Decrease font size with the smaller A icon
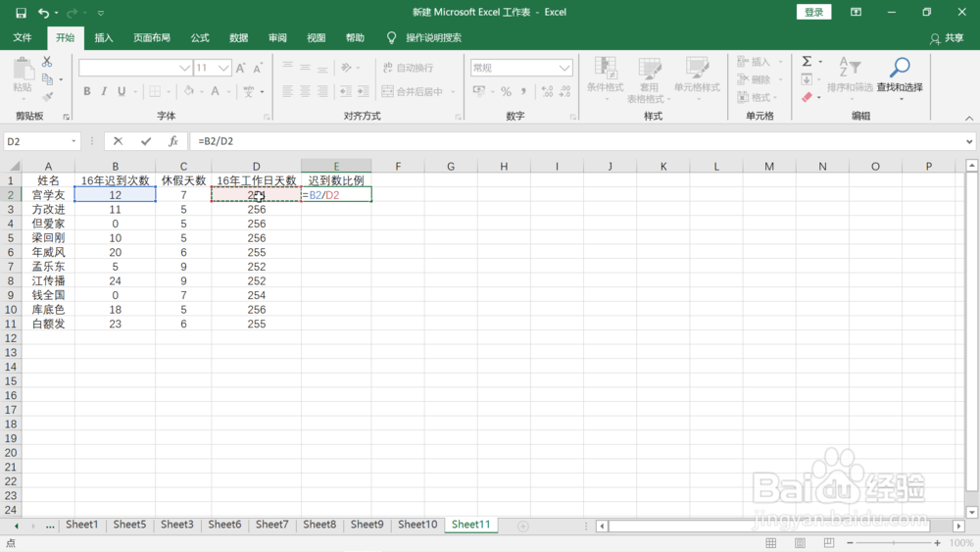 coord(257,68)
